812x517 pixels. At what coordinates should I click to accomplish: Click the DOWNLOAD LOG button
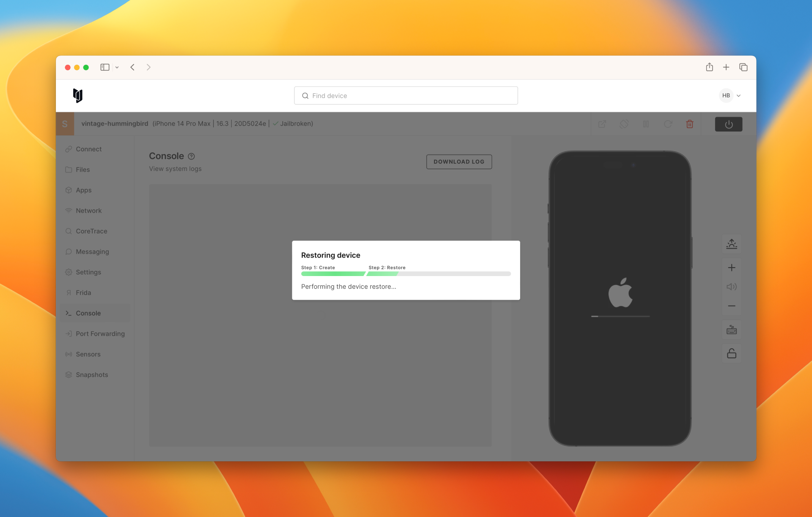click(459, 161)
